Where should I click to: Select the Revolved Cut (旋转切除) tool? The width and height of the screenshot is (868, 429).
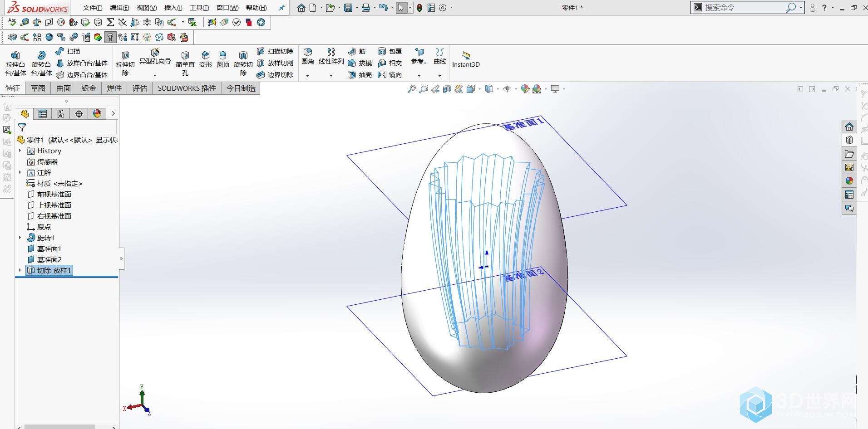pos(243,63)
